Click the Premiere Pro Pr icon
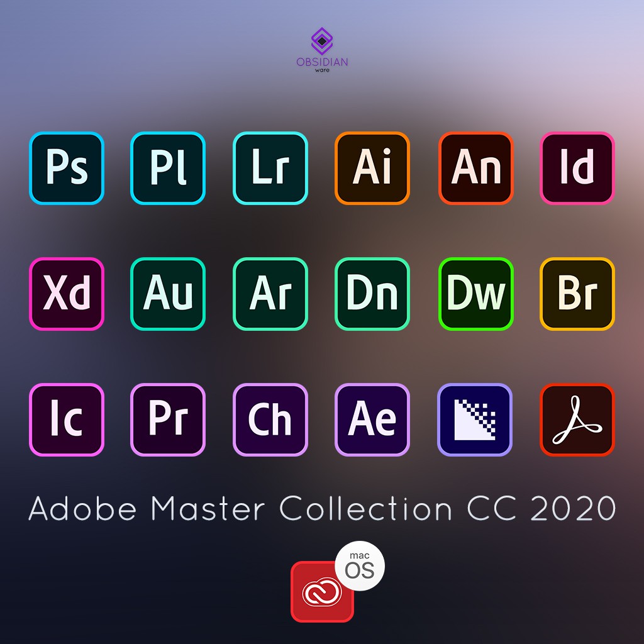 168,419
